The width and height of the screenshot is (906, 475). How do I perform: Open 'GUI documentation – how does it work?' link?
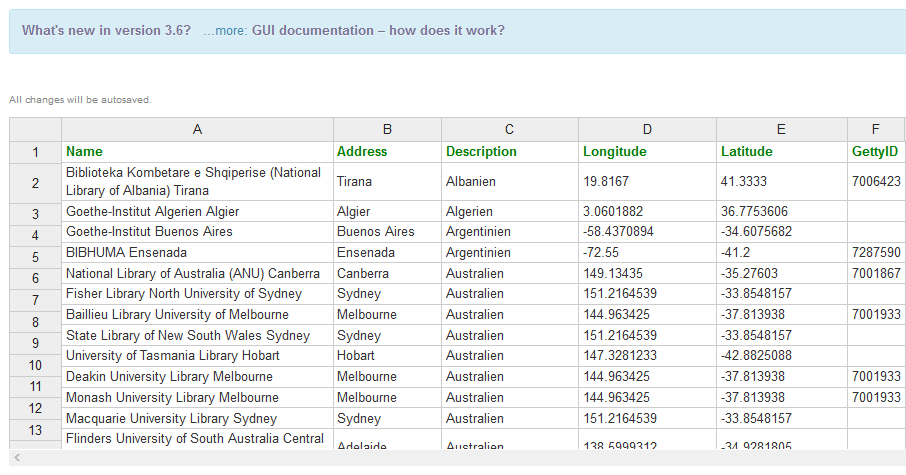click(378, 30)
